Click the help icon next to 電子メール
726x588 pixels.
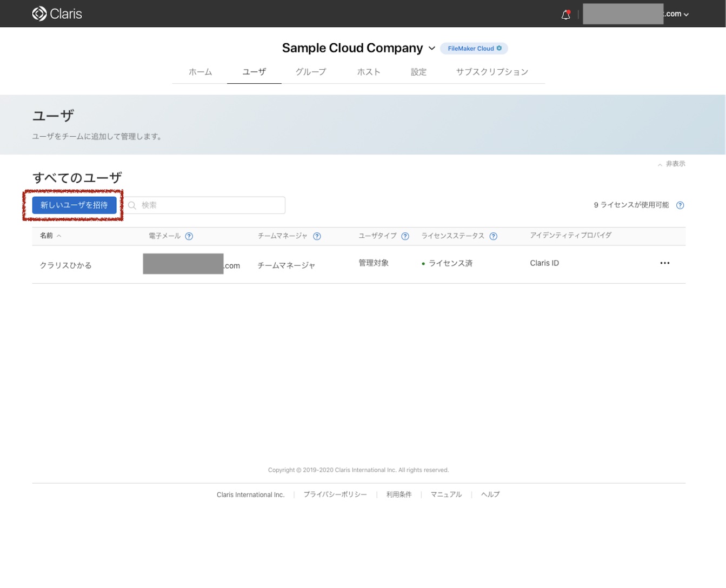click(x=189, y=236)
